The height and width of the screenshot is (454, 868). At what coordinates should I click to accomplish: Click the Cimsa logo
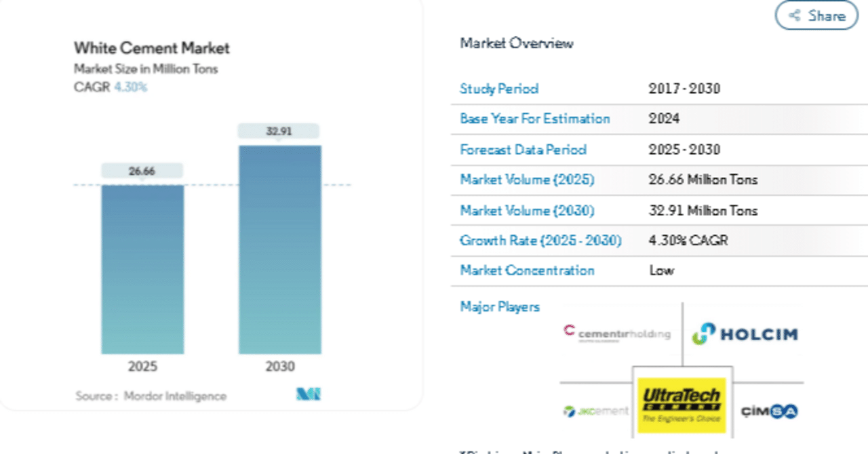tap(768, 411)
